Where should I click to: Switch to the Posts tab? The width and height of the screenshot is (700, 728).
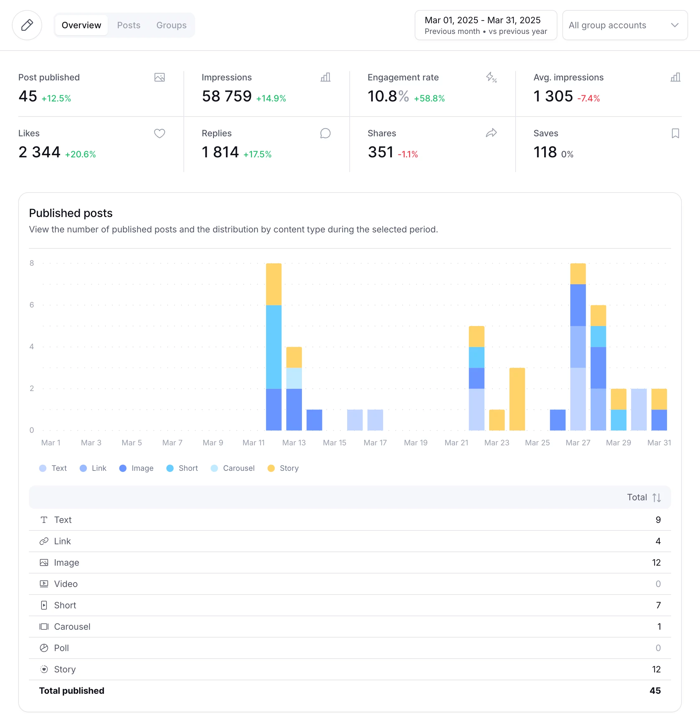point(129,25)
